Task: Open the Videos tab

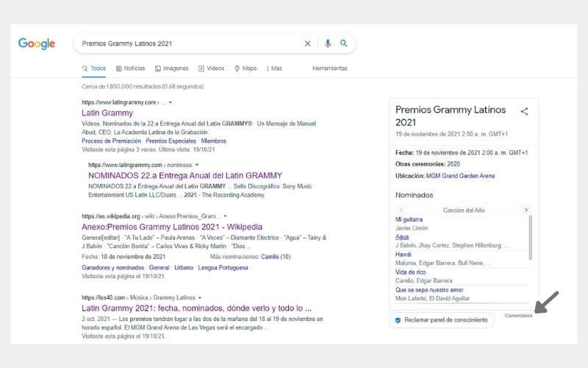Action: (211, 68)
